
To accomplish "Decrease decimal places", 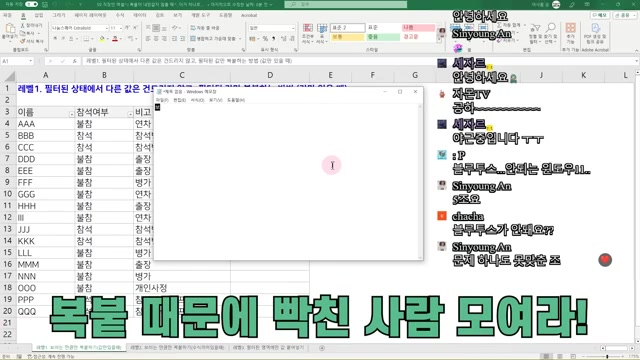I will (292, 38).
